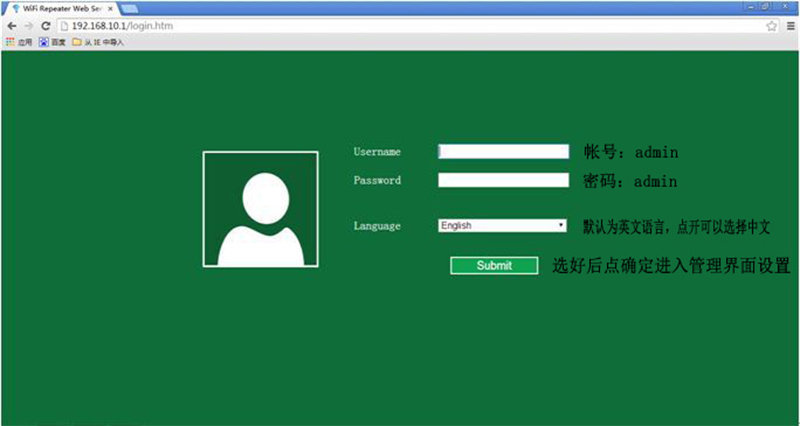Viewport: 800px width, 426px height.
Task: Reload the page with refresh icon
Action: pyautogui.click(x=45, y=26)
